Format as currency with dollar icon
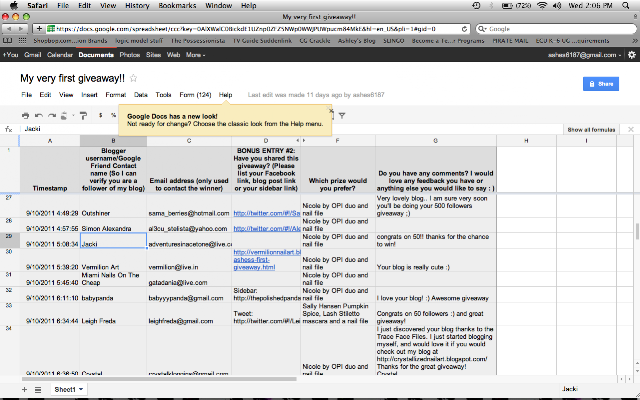This screenshot has height=400, width=640. pos(100,116)
